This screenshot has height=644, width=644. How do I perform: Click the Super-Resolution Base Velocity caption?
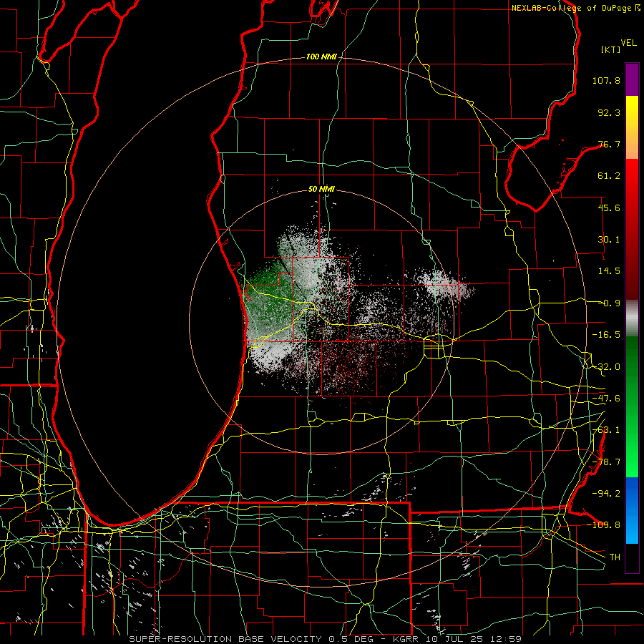coord(326,639)
